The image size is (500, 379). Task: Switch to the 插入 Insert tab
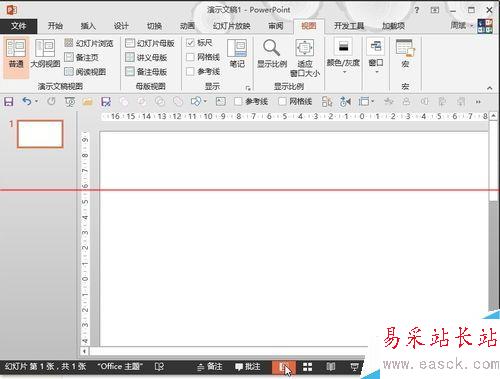(x=88, y=26)
